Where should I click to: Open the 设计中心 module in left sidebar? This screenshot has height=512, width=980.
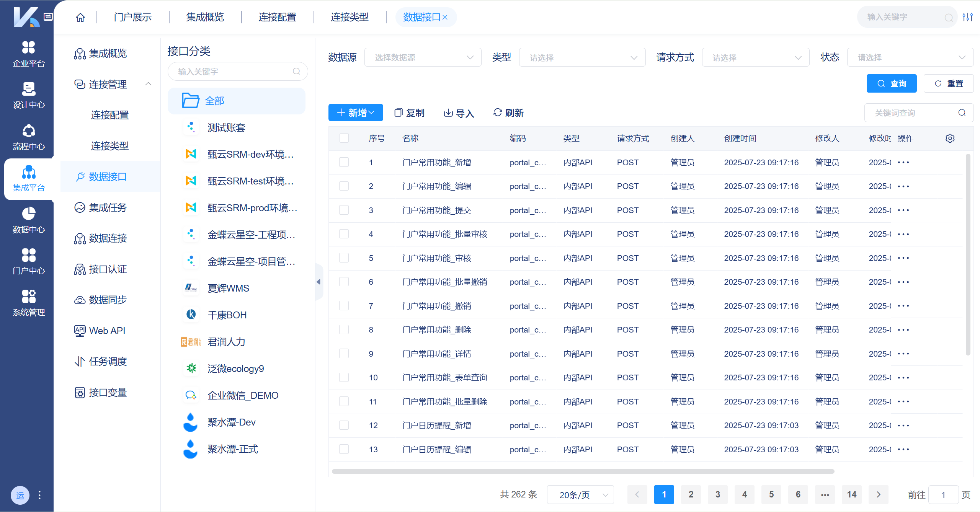[x=28, y=95]
